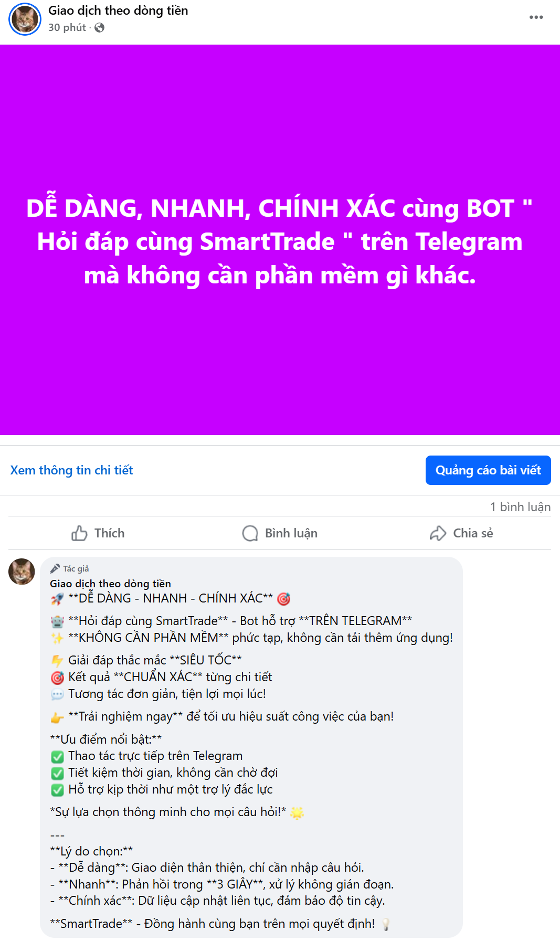Select the Chia sẻ button label
The height and width of the screenshot is (941, 560).
(x=473, y=533)
